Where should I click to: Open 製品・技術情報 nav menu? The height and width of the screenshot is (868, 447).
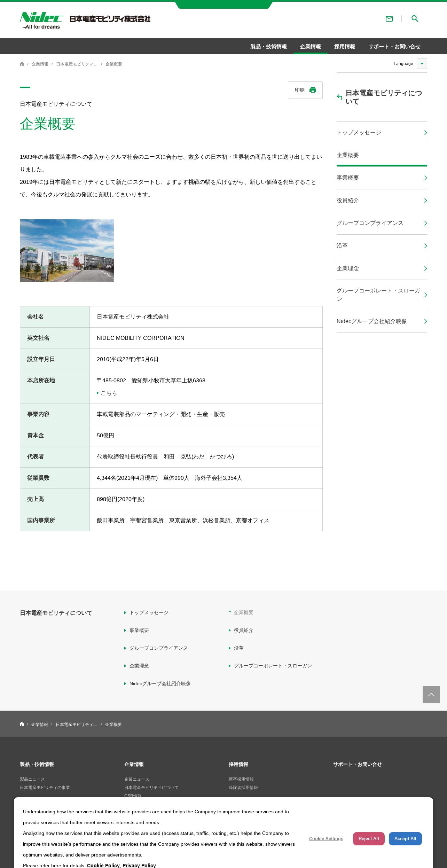click(268, 47)
